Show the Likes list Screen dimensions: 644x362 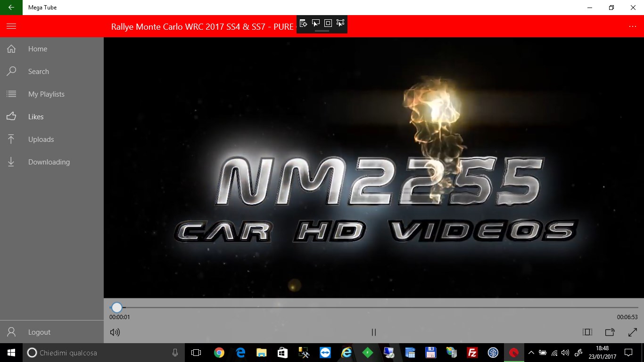point(52,117)
